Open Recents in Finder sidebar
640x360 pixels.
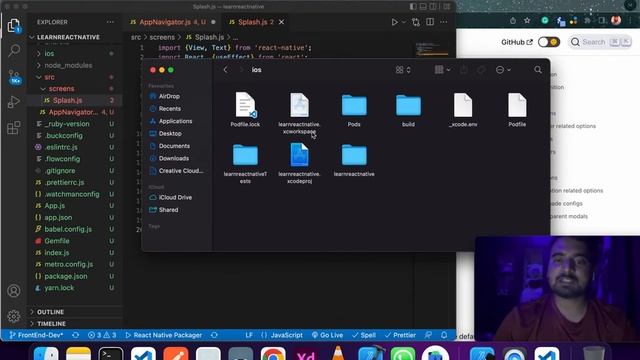point(169,109)
